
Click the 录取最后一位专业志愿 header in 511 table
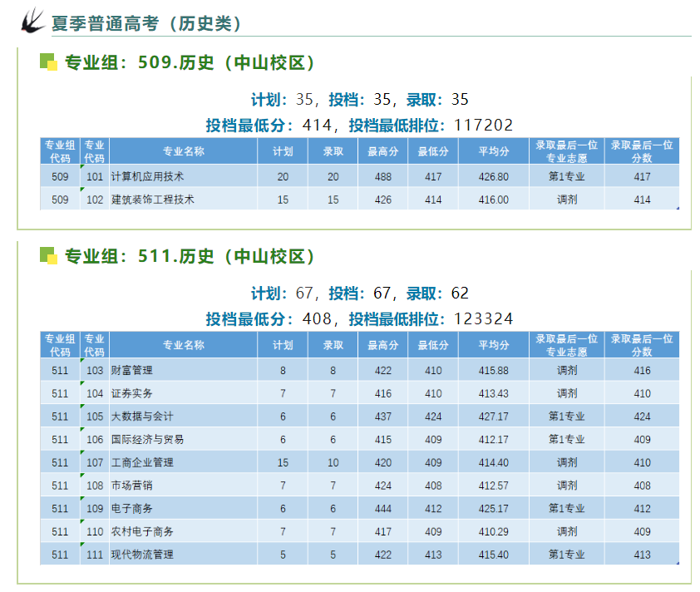(x=567, y=345)
